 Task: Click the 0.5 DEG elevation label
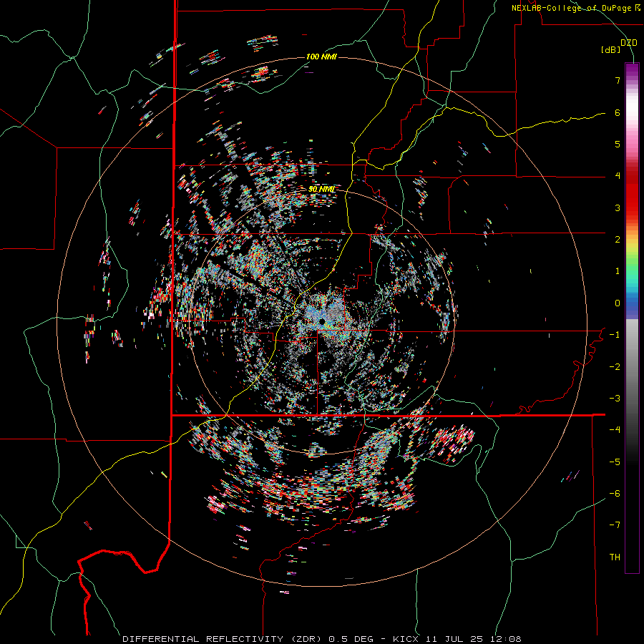point(351,639)
